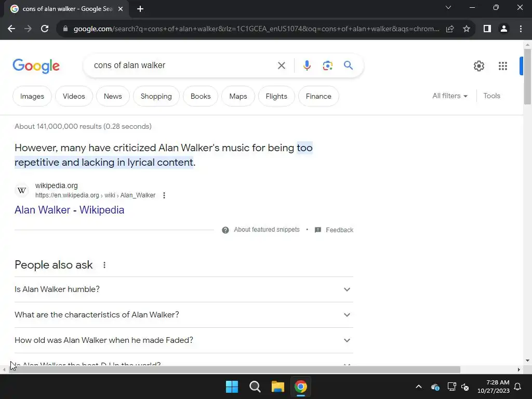Screen dimensions: 532x399
Task: Go to the Google logo homepage
Action: pyautogui.click(x=36, y=66)
